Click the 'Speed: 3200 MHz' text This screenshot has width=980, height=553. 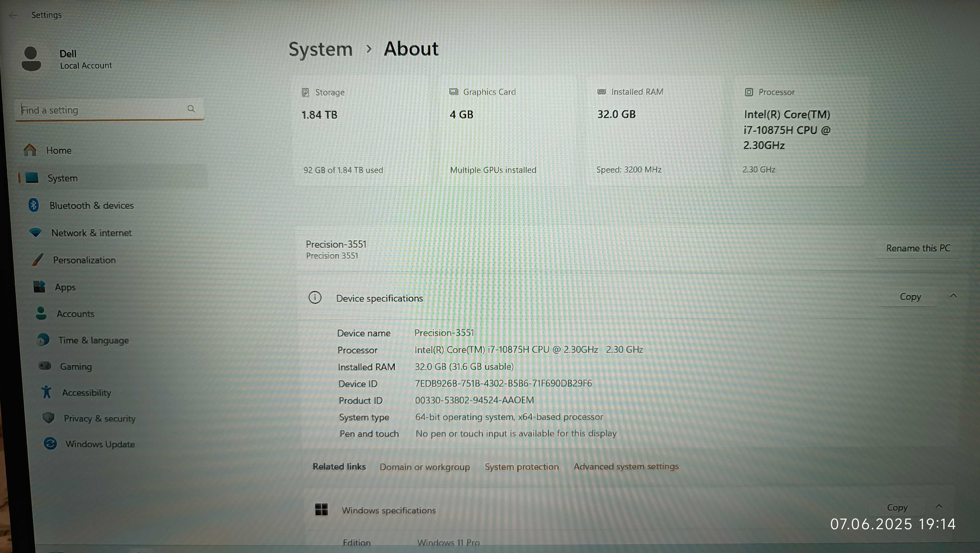pos(629,170)
